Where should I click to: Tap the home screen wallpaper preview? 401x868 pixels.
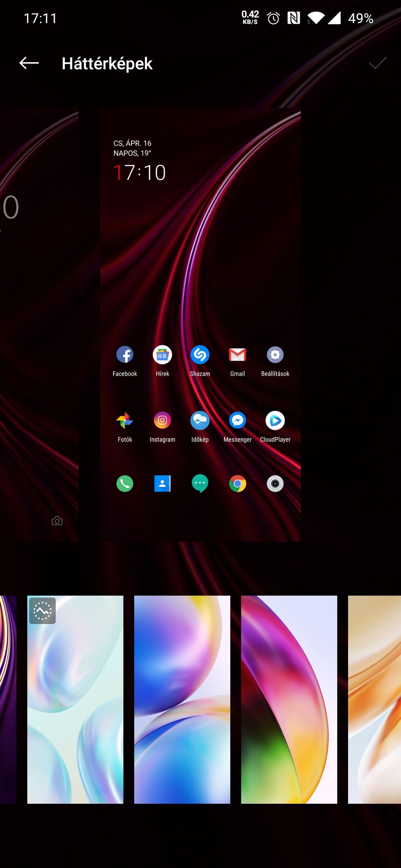pos(200,325)
